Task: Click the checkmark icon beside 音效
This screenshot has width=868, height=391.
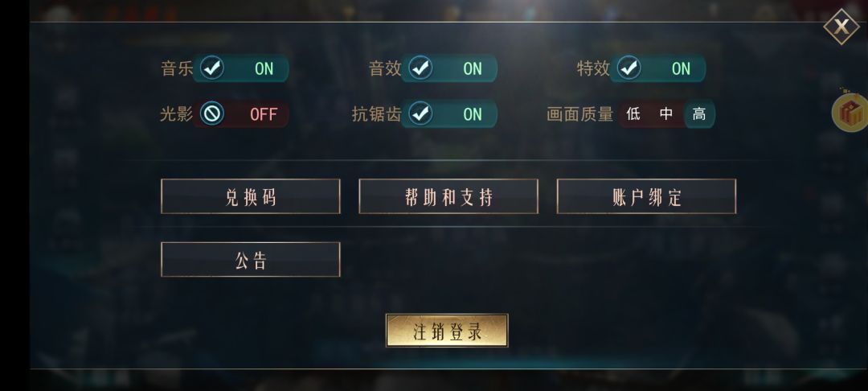Action: pos(420,68)
